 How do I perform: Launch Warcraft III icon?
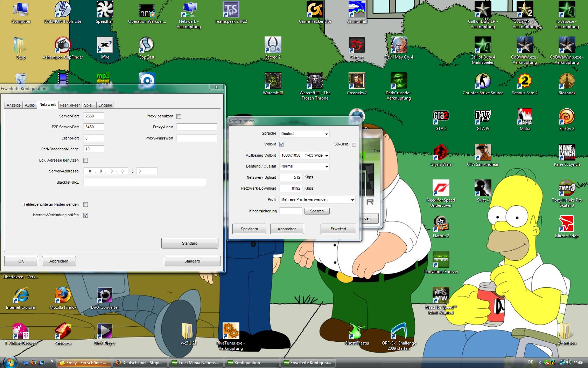click(273, 84)
